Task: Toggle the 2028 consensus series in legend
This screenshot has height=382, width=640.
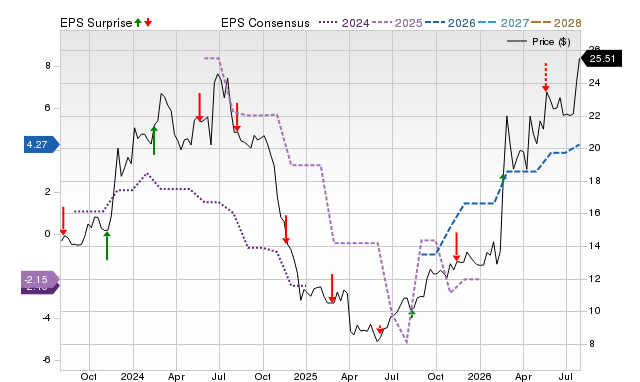Action: click(x=556, y=23)
